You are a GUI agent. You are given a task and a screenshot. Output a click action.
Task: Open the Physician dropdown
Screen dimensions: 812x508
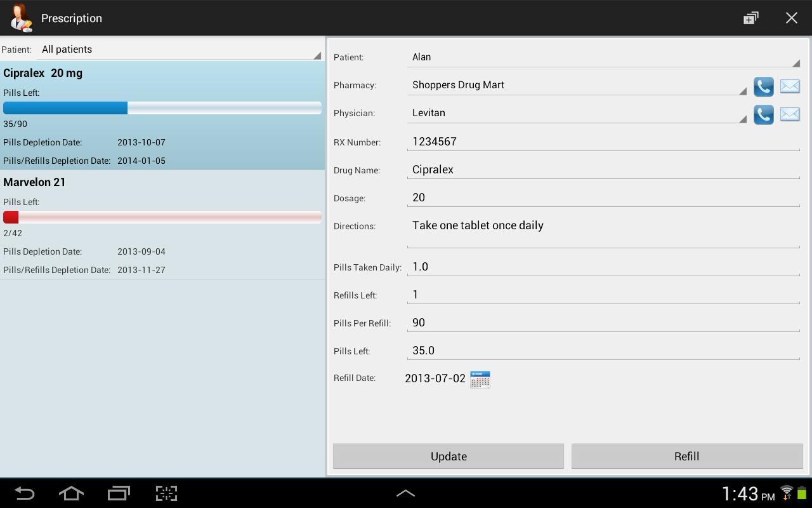click(577, 113)
